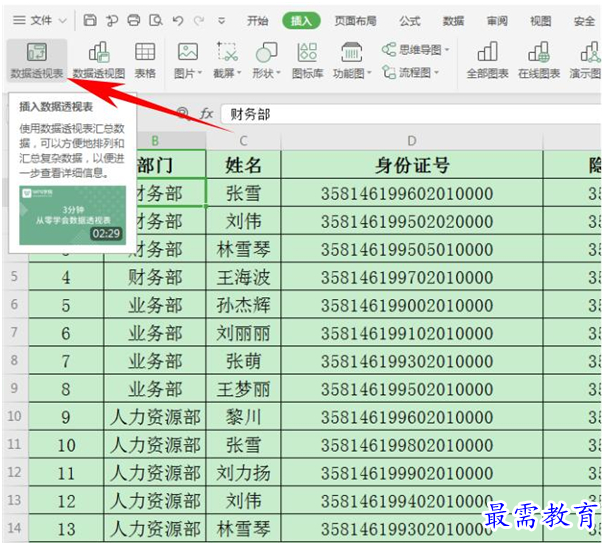
Task: Select row 10 header
Action: (x=15, y=416)
